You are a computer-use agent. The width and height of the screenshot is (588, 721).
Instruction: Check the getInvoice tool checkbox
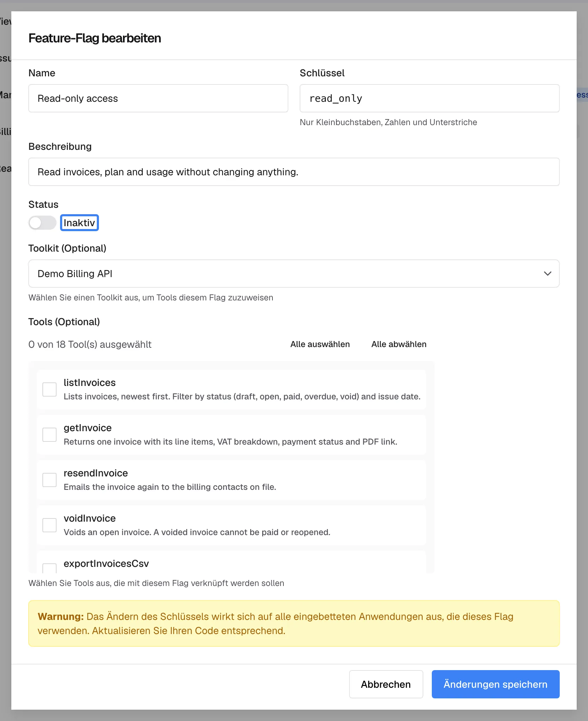click(x=49, y=435)
